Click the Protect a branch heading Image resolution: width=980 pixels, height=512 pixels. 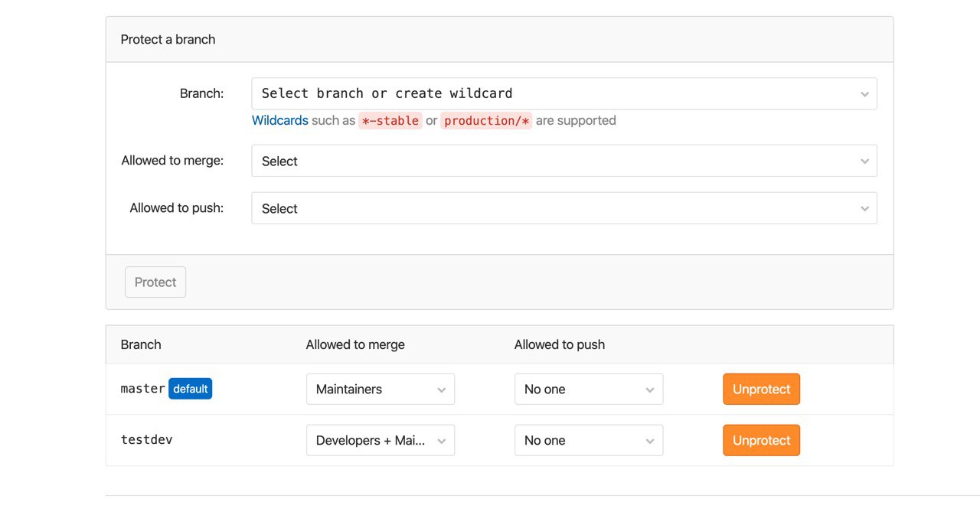click(168, 39)
